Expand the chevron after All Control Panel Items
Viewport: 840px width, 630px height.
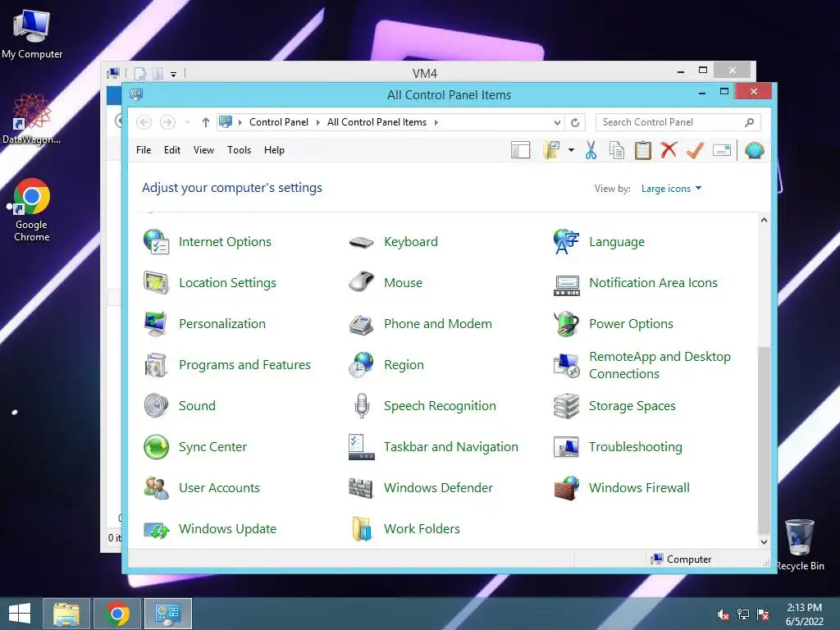click(436, 123)
